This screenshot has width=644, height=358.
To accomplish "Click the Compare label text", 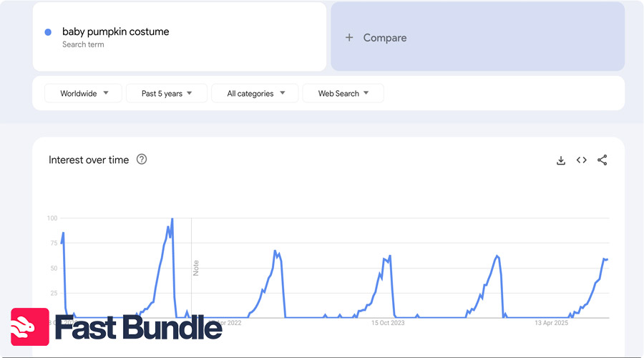I will [x=385, y=38].
